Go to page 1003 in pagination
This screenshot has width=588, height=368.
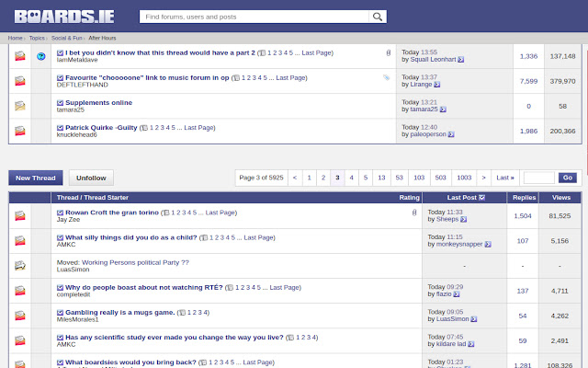click(464, 178)
